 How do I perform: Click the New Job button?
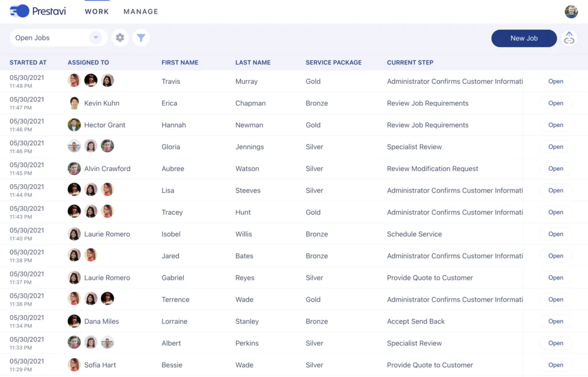(x=524, y=38)
